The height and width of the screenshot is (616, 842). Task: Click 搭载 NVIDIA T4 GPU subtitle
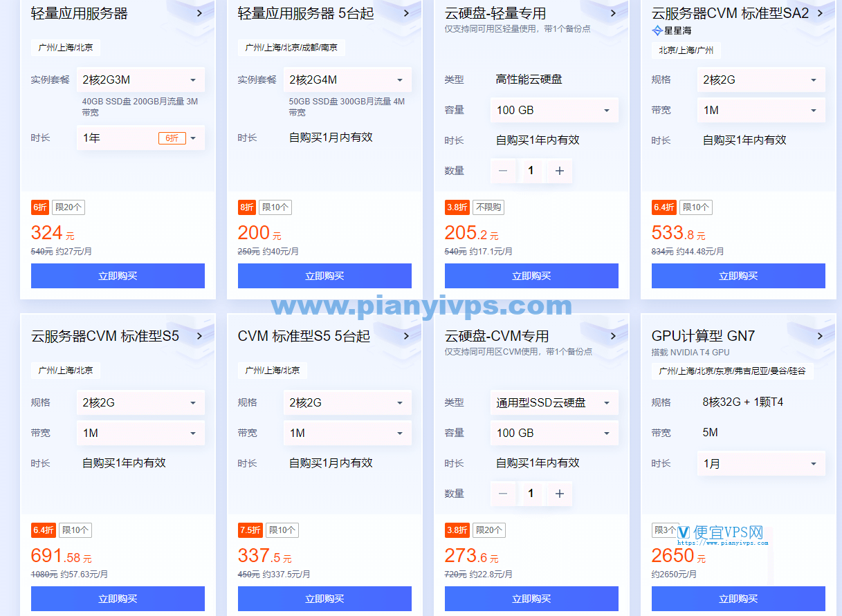pyautogui.click(x=690, y=352)
